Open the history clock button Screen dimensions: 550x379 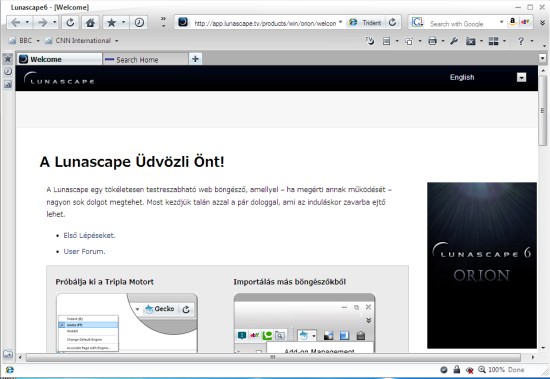pyautogui.click(x=139, y=23)
